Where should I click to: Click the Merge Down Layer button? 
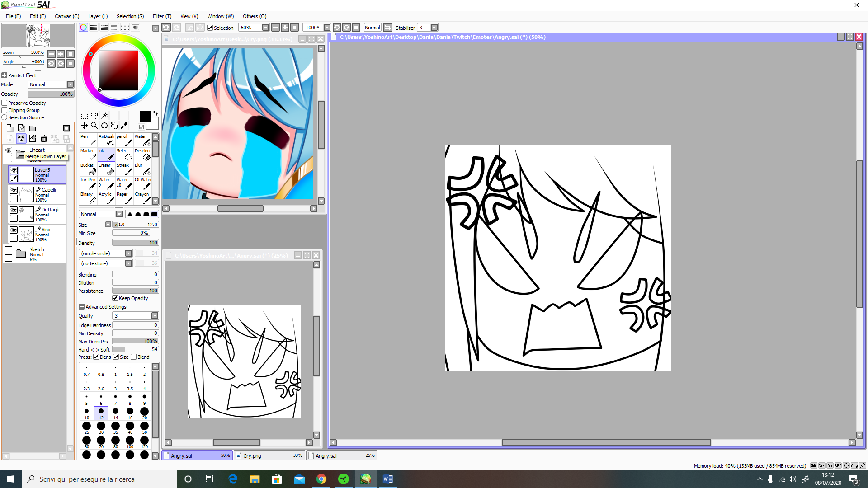click(21, 138)
